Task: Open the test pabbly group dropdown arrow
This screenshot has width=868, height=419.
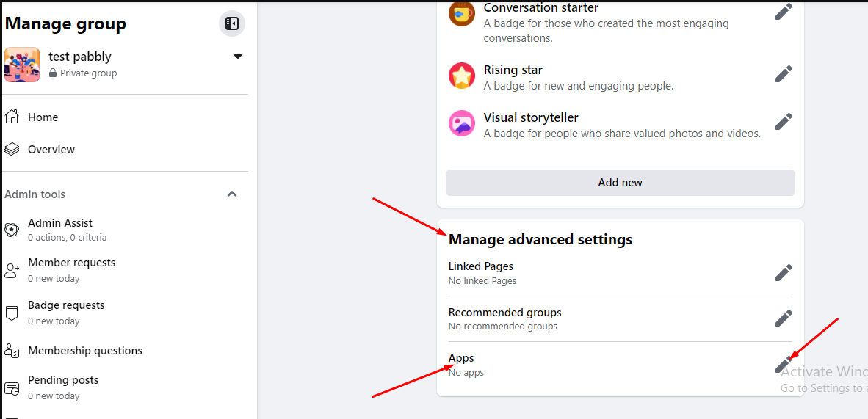Action: click(237, 56)
